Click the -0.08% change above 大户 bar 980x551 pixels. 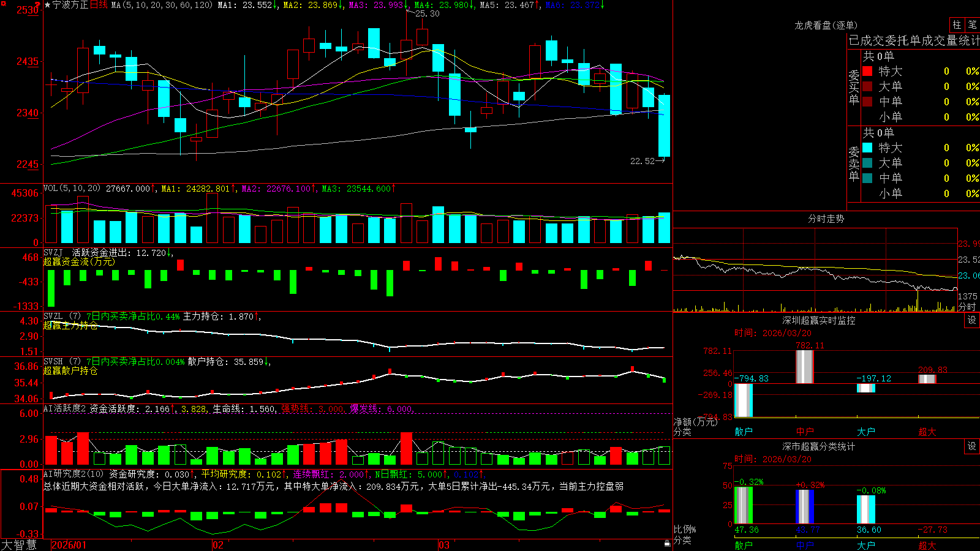tap(872, 490)
